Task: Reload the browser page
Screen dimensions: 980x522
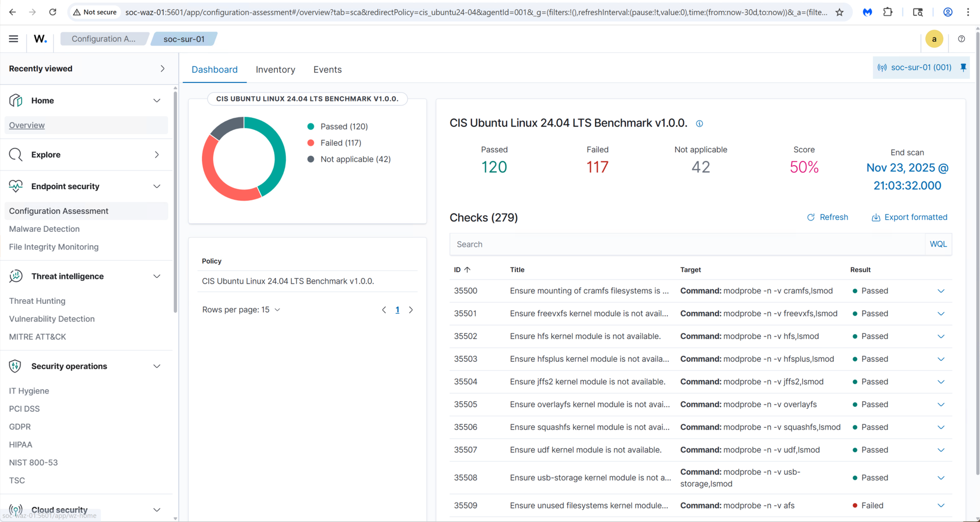Action: 52,12
